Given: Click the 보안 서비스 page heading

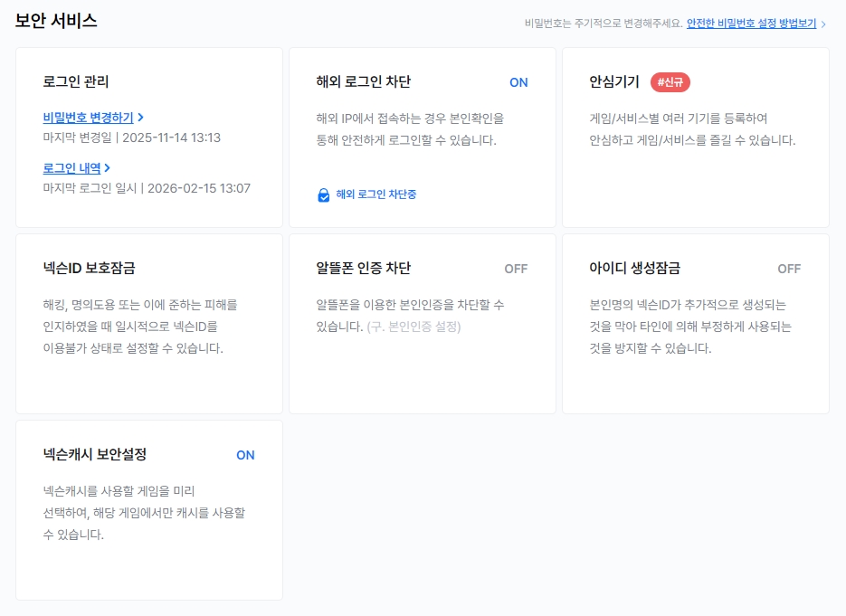Looking at the screenshot, I should tap(56, 21).
